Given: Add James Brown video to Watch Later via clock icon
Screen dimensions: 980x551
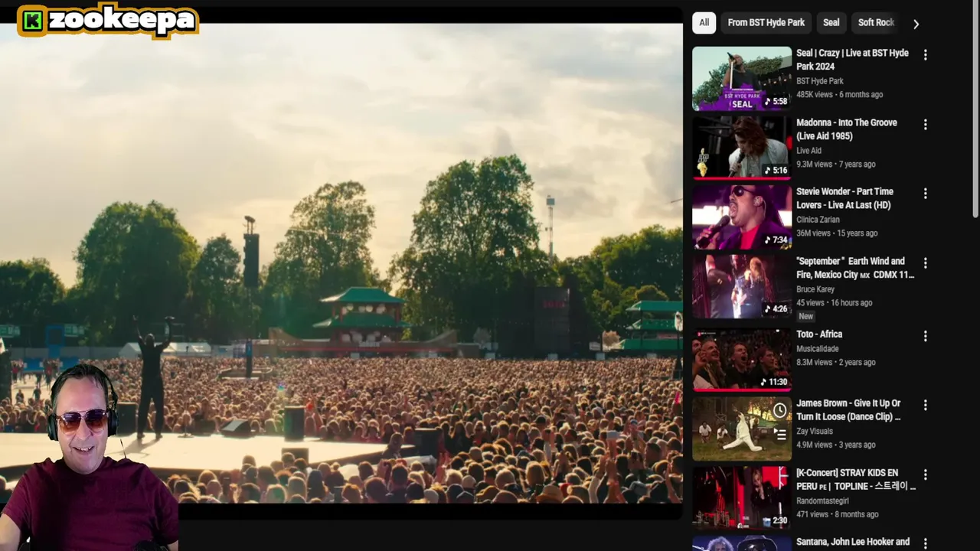Looking at the screenshot, I should pos(779,411).
